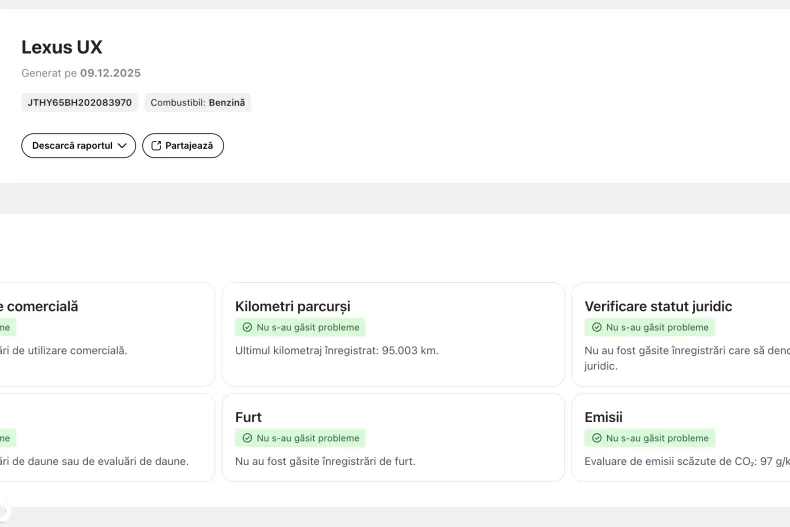Click the "Nu au fost găsite înregistrări de furt" text
This screenshot has width=790, height=527.
(x=325, y=462)
